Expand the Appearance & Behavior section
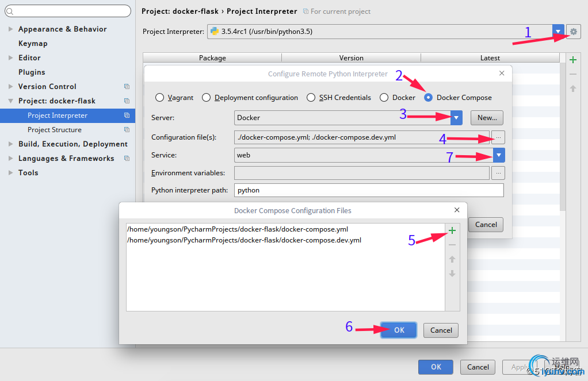Screen dimensions: 588x381 [10, 29]
